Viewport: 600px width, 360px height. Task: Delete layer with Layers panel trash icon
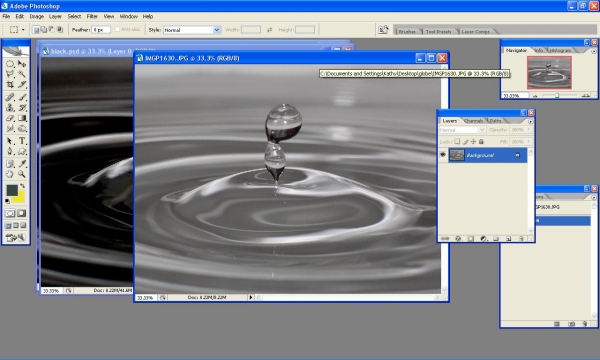coord(521,238)
